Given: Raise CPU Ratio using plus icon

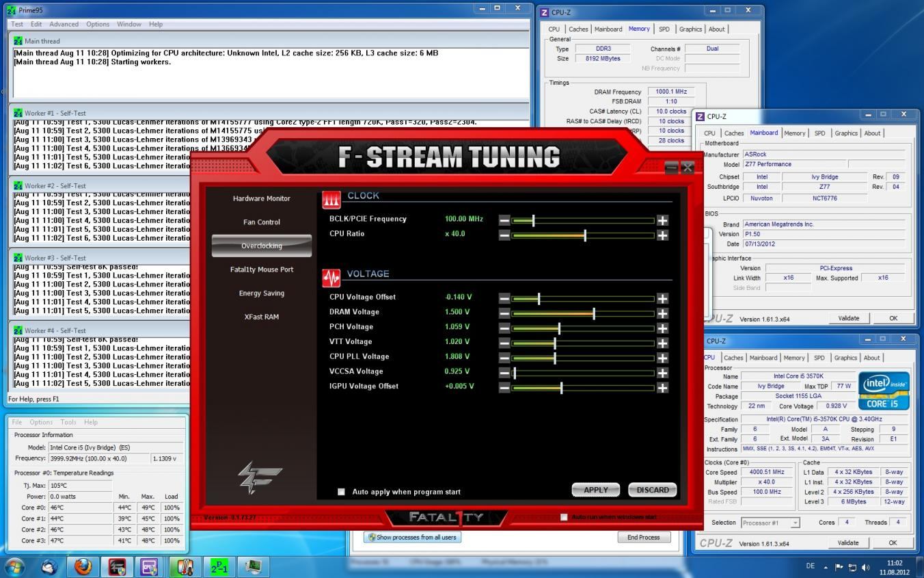Looking at the screenshot, I should [x=662, y=235].
